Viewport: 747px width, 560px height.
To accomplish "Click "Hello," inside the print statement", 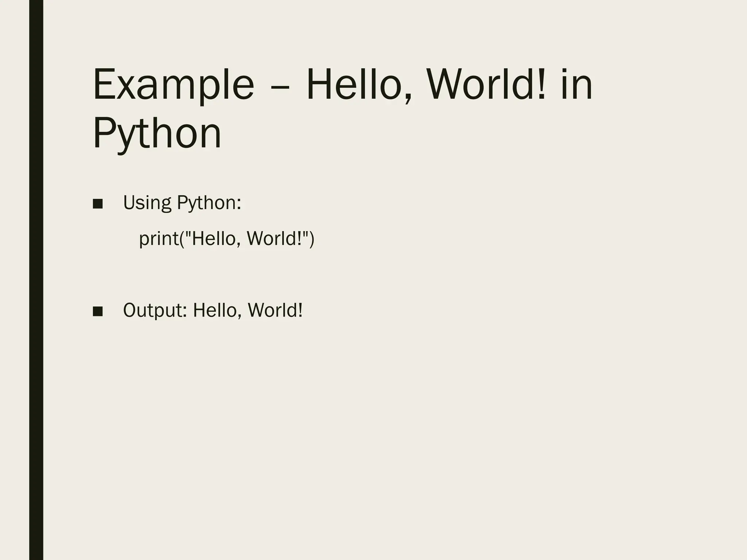I will [216, 239].
